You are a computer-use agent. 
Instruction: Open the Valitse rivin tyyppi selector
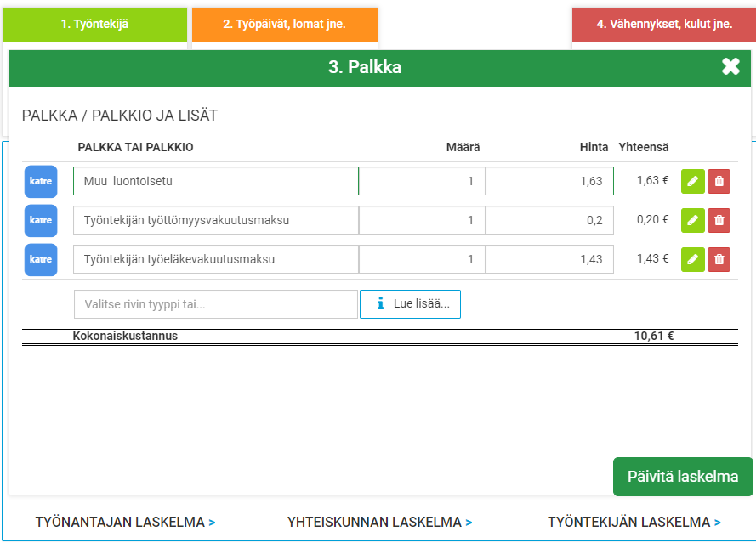pos(216,304)
